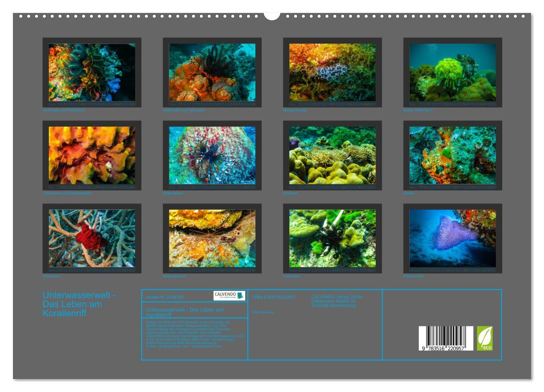
Task: Open the spotted nudibranch photo
Action: [x=332, y=72]
